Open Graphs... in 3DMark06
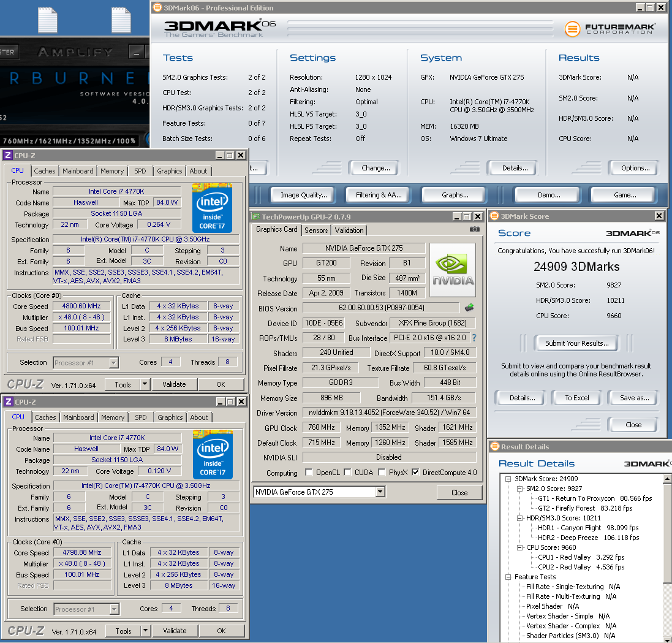Screen dimensions: 672x643 point(455,195)
